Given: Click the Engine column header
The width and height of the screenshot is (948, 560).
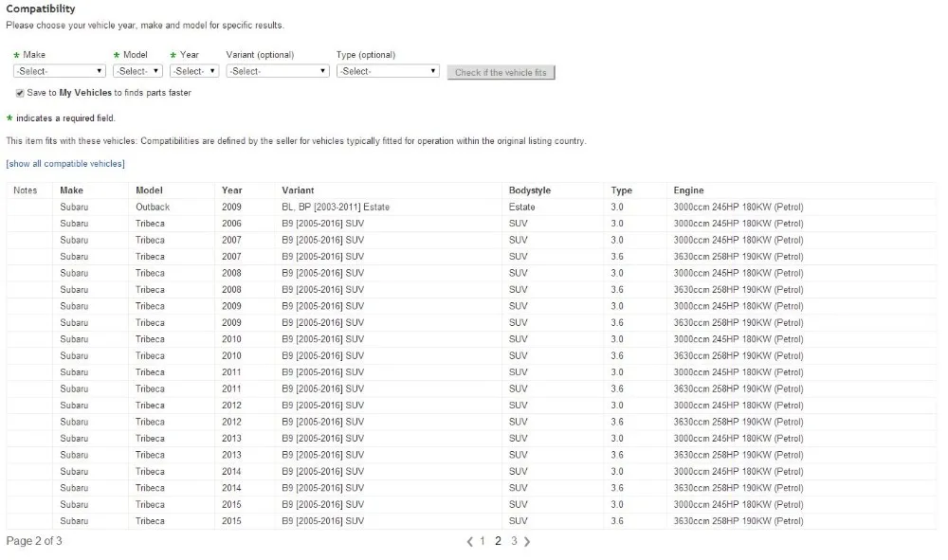Looking at the screenshot, I should [x=688, y=190].
